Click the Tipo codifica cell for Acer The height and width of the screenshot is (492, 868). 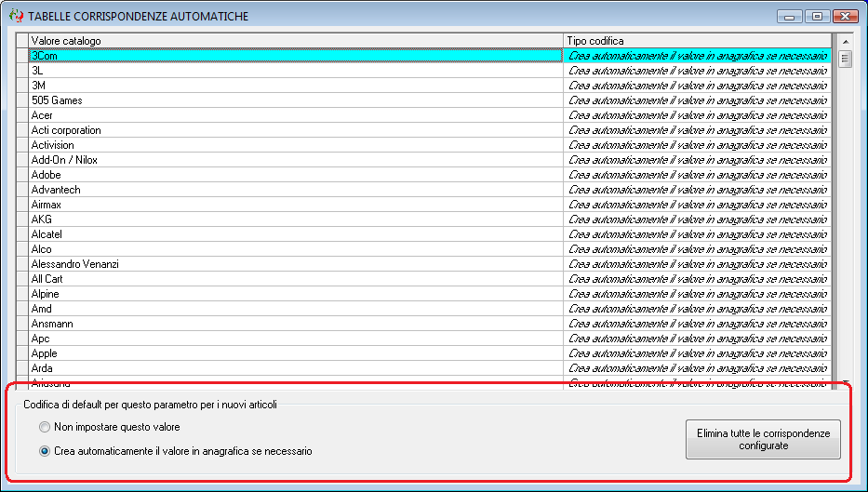point(698,115)
